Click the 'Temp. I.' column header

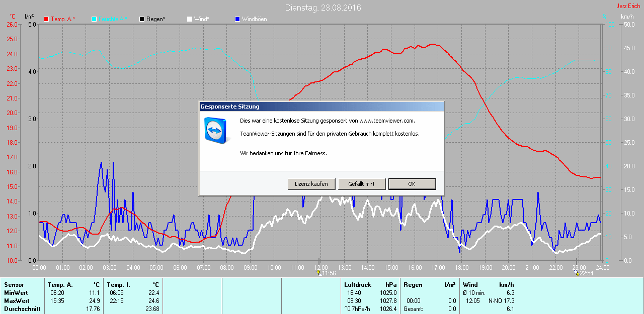119,285
